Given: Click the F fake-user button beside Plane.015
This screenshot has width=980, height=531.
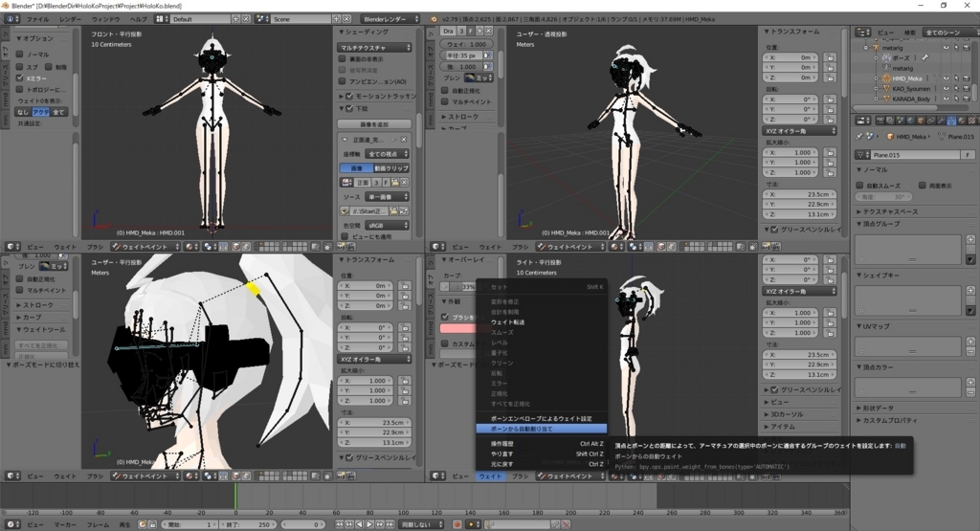Looking at the screenshot, I should click(969, 155).
